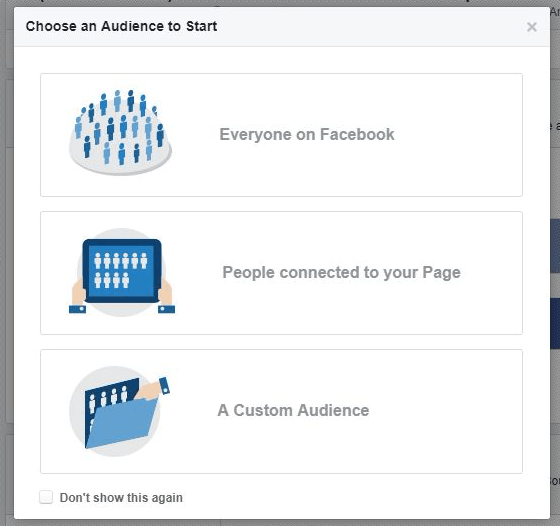Click the crowd icon for Everyone on Facebook
This screenshot has height=526, width=560.
click(x=120, y=132)
